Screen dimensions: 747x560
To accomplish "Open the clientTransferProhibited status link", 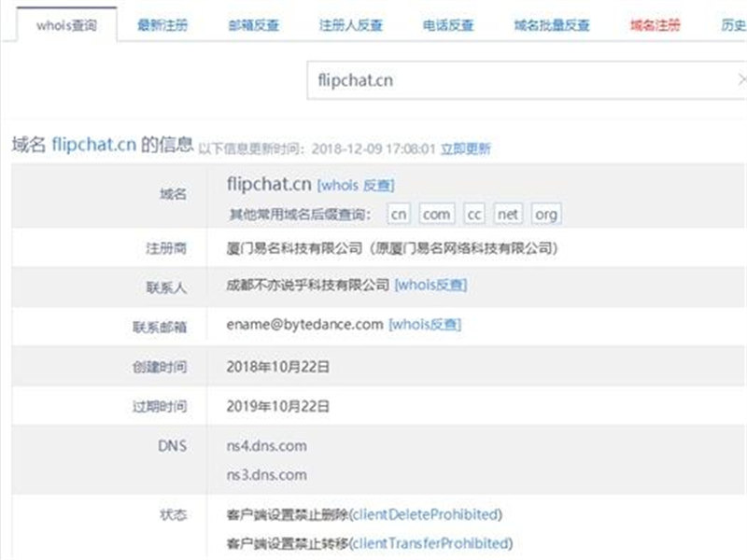I will point(431,543).
